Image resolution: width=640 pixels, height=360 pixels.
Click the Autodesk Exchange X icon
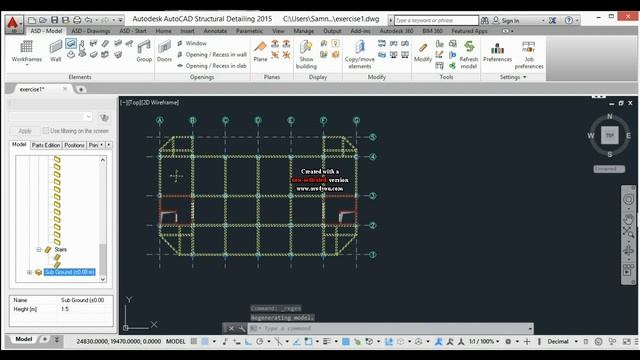point(552,20)
